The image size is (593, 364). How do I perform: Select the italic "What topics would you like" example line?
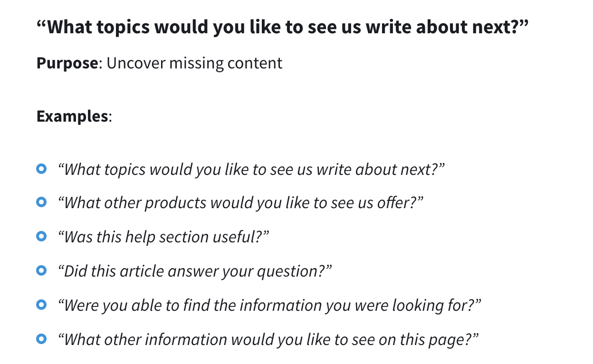(251, 169)
